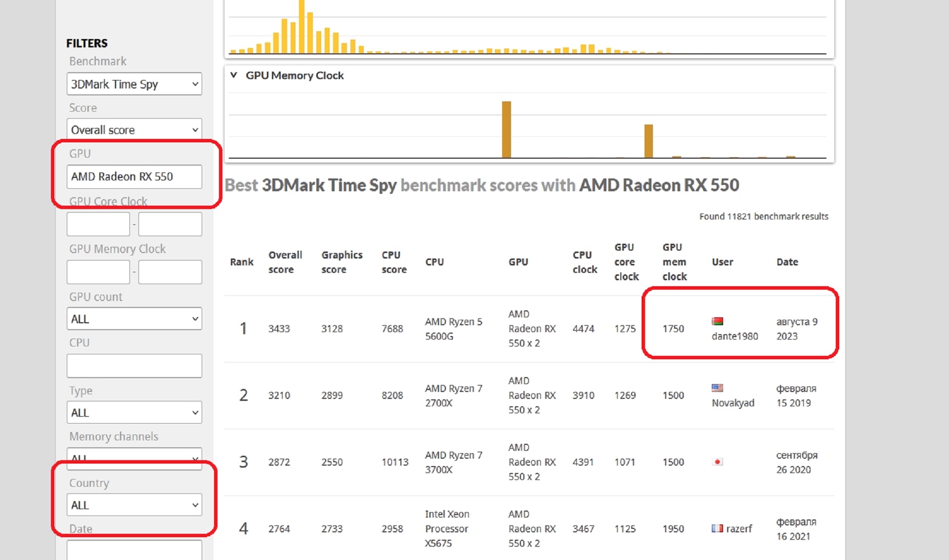Click the tallest bar in GPU Memory Clock chart

pos(506,129)
